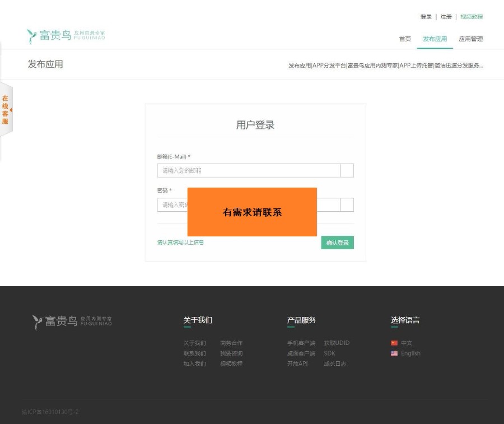Click the 选择语言 footer heading
This screenshot has width=504, height=424.
405,320
